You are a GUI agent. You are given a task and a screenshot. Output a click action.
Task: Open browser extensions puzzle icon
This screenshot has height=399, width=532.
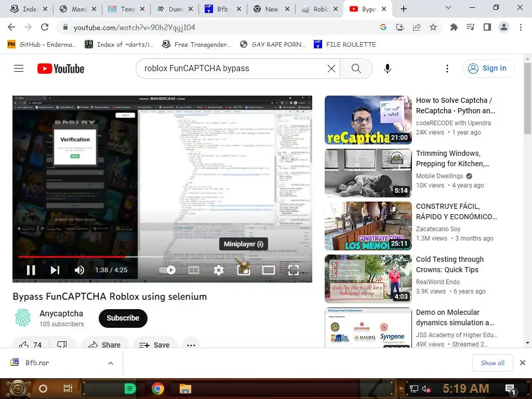[454, 27]
